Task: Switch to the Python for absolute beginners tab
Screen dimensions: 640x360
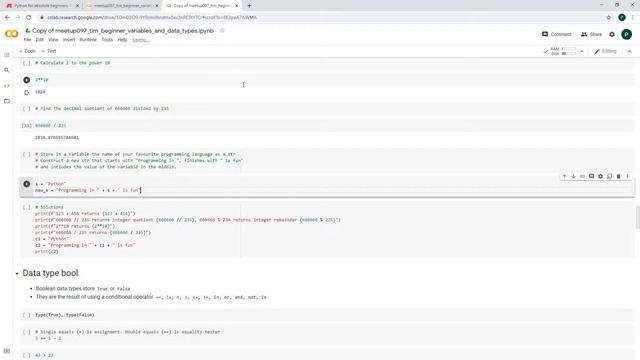Action: pos(41,6)
